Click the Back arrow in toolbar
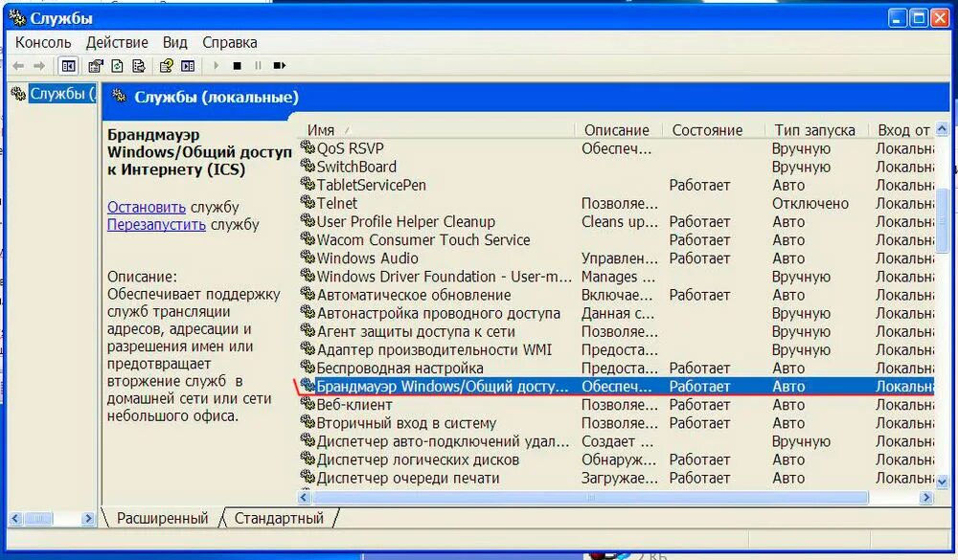The width and height of the screenshot is (958, 560). point(18,66)
